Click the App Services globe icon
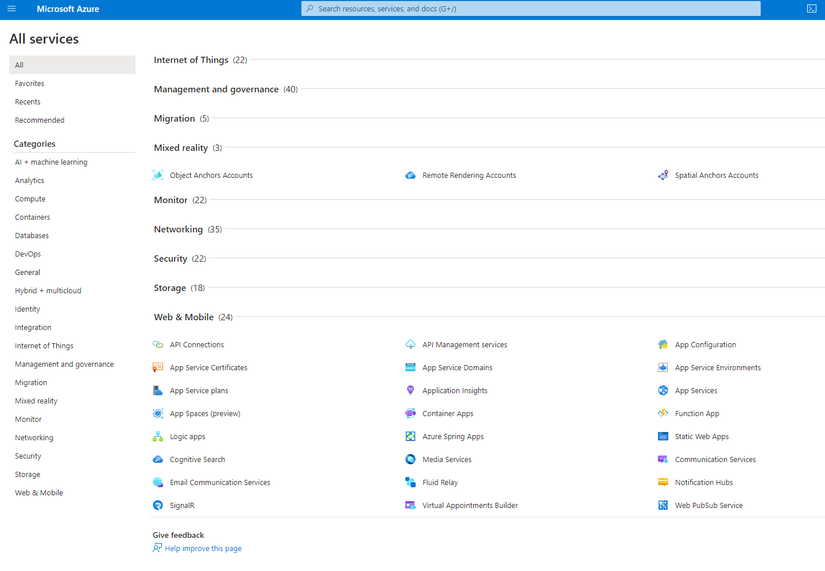Viewport: 825px width, 571px height. click(x=663, y=390)
